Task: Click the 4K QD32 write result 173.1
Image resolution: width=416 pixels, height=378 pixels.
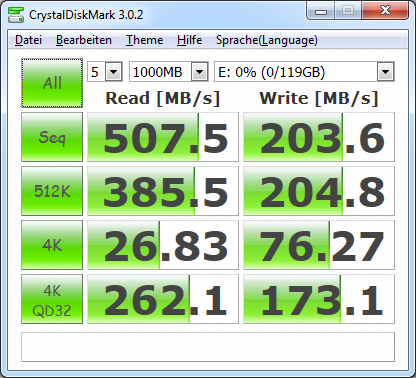Action: (x=319, y=299)
